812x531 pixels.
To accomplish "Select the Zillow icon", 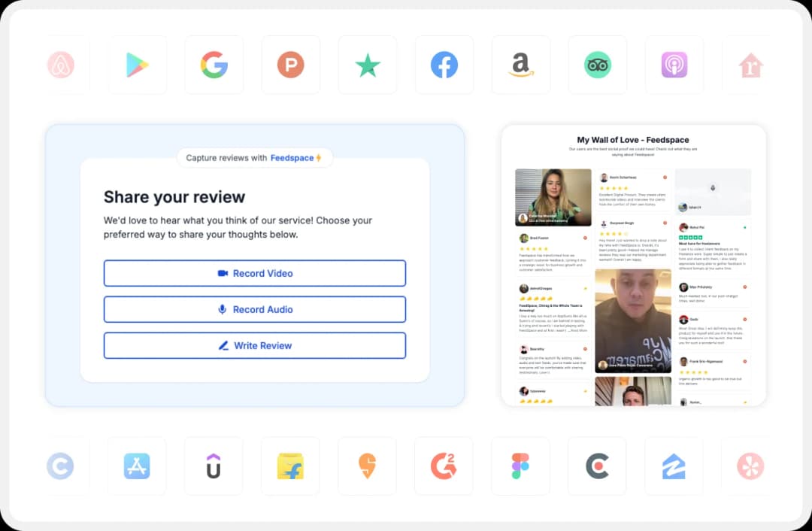I will coord(674,466).
